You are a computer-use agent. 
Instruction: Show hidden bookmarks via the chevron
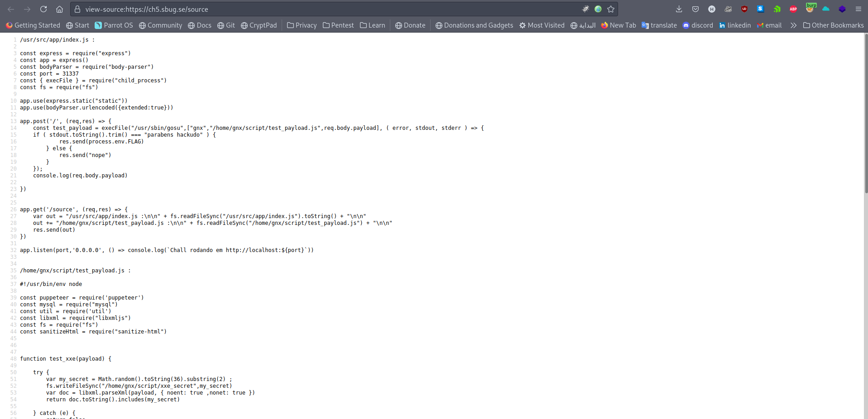(x=794, y=25)
